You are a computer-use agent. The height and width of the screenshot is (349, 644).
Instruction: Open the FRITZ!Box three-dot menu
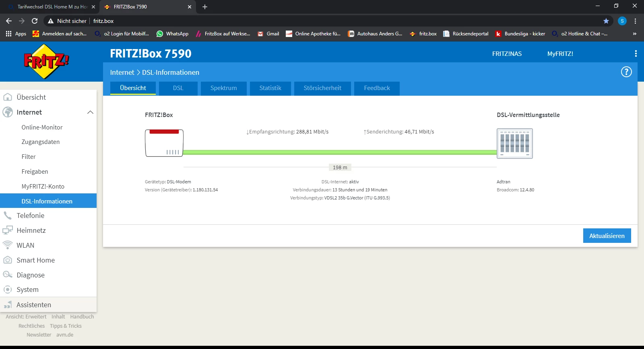pos(636,53)
